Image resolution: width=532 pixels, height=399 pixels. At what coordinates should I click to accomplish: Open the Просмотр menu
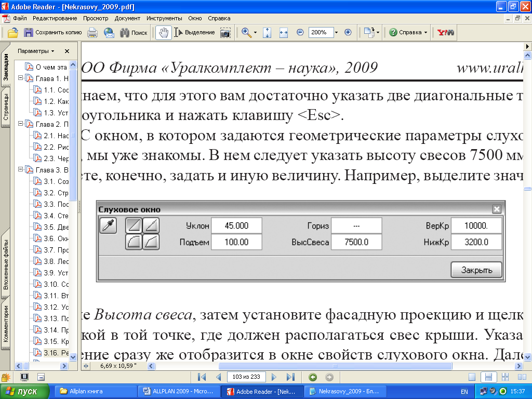coord(96,18)
